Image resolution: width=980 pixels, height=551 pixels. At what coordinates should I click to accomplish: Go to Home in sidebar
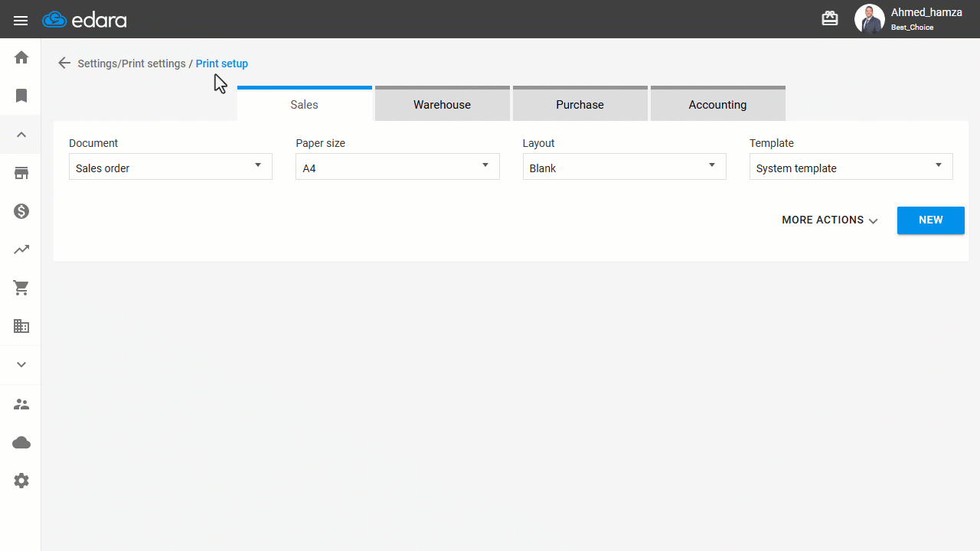(x=21, y=57)
